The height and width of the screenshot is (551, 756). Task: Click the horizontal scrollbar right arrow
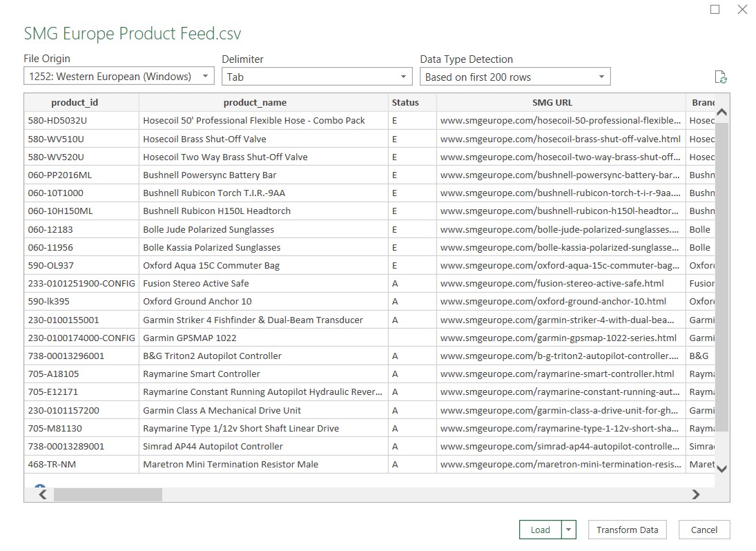[x=696, y=494]
